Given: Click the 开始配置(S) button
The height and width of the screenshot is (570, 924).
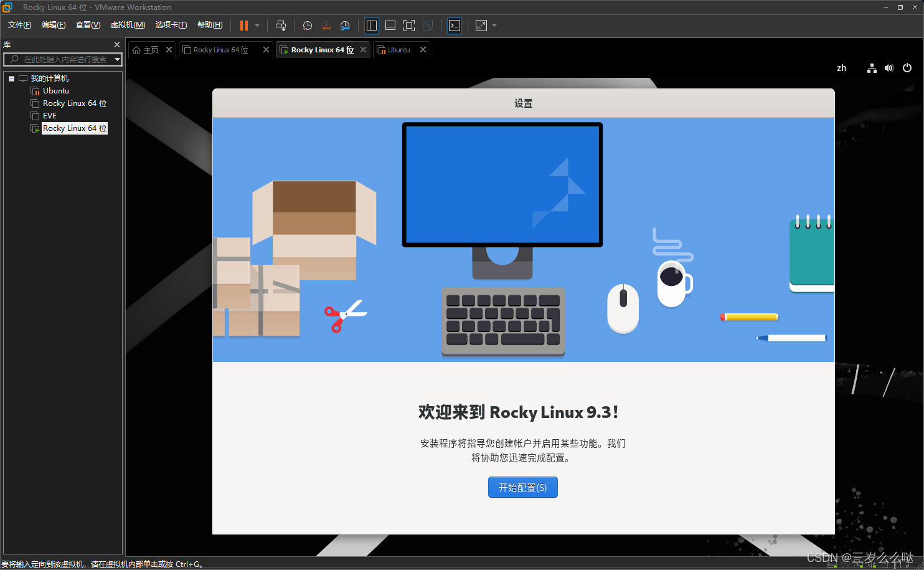Looking at the screenshot, I should point(523,487).
